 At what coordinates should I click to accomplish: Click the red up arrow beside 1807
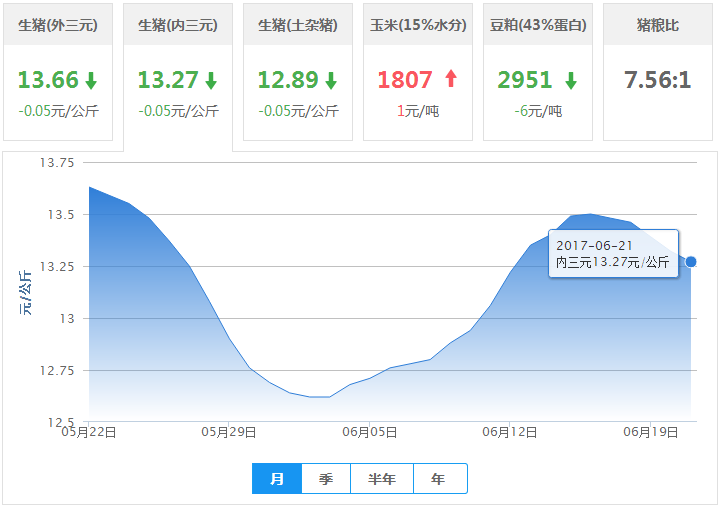(450, 80)
